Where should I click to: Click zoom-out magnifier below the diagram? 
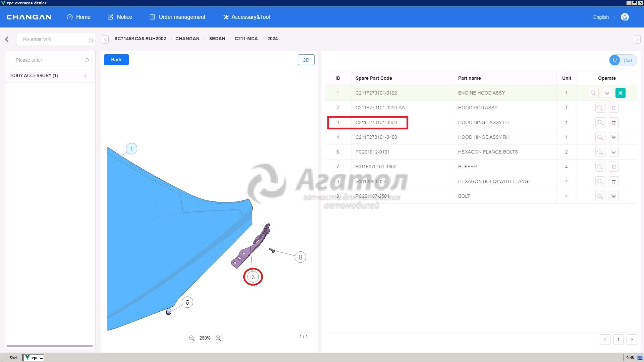(192, 338)
